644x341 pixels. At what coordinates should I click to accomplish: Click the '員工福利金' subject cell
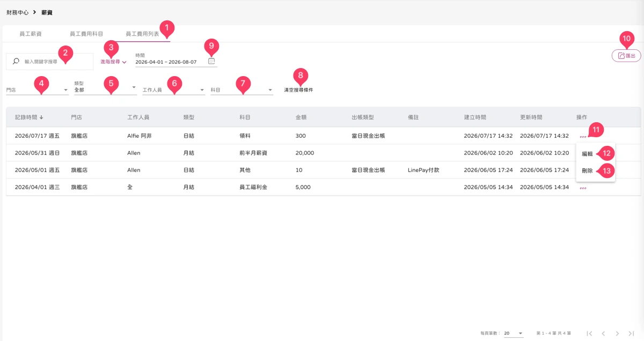pos(253,188)
